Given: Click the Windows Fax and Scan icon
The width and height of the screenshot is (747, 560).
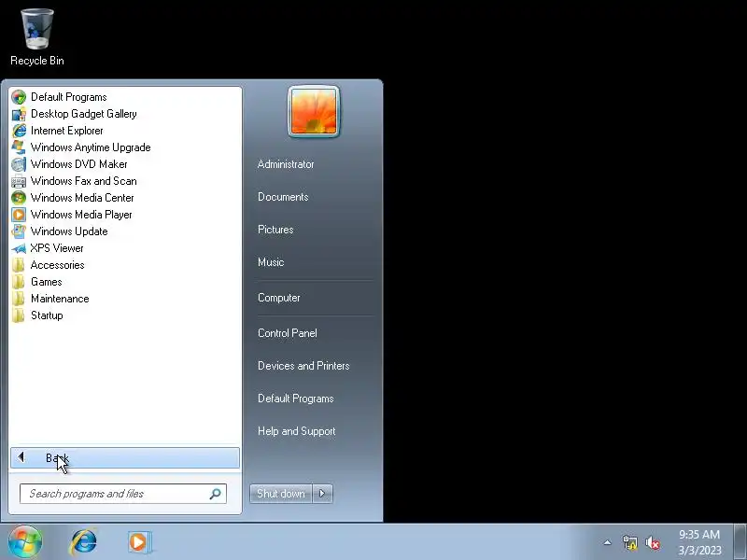Looking at the screenshot, I should [x=19, y=181].
